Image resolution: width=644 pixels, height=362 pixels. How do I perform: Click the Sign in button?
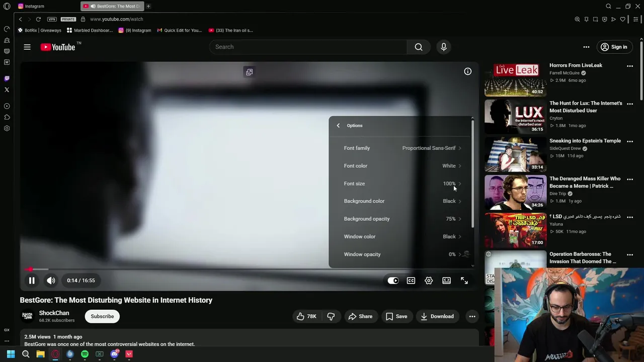click(x=614, y=47)
